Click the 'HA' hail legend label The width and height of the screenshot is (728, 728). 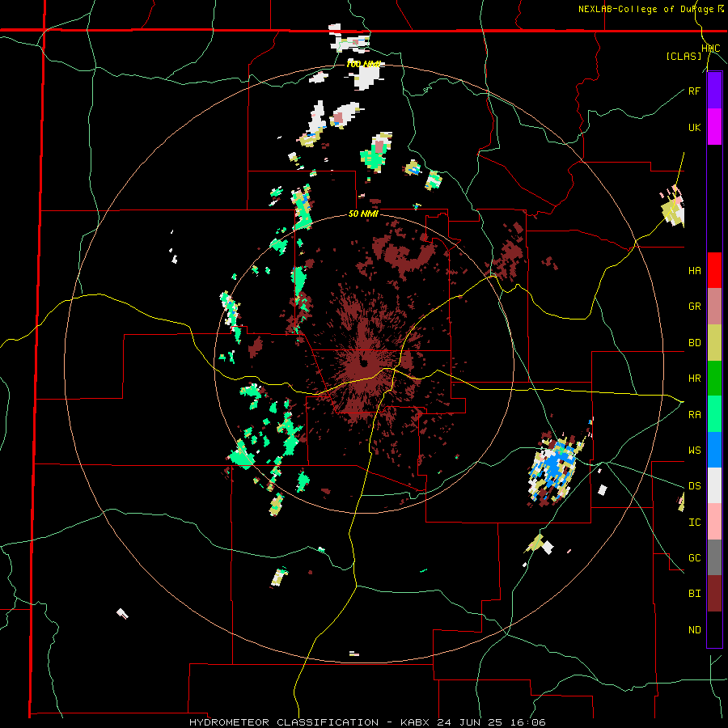(694, 271)
